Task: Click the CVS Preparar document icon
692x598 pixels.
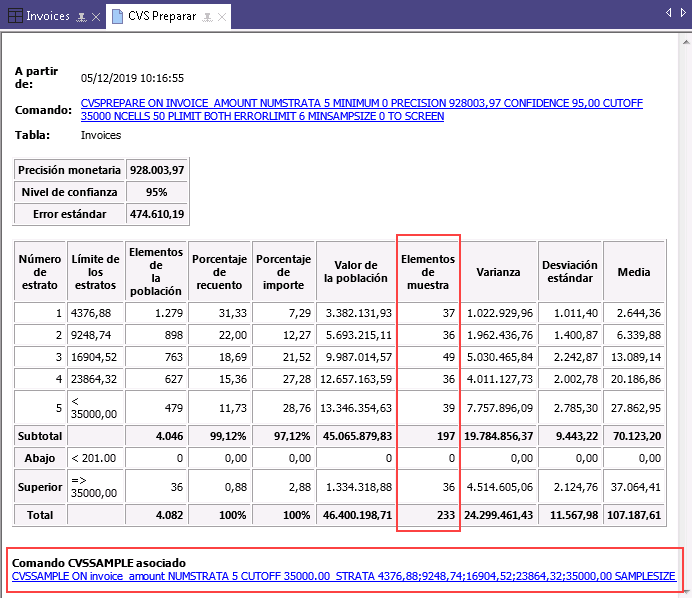Action: point(117,17)
